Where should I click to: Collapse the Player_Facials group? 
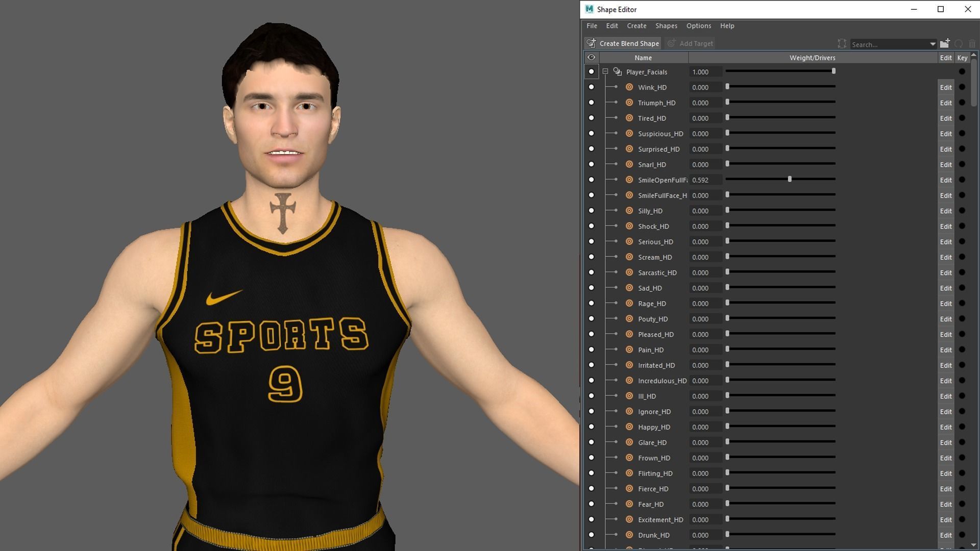(x=605, y=72)
